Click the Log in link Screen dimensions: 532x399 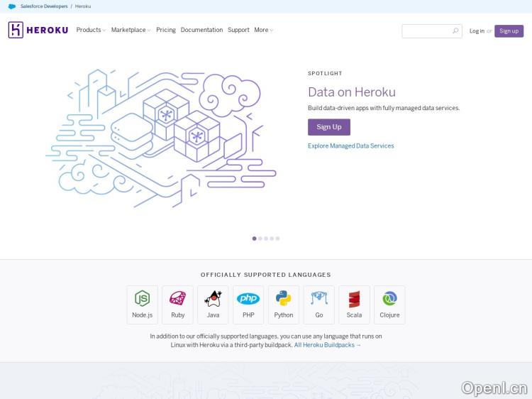(x=477, y=31)
